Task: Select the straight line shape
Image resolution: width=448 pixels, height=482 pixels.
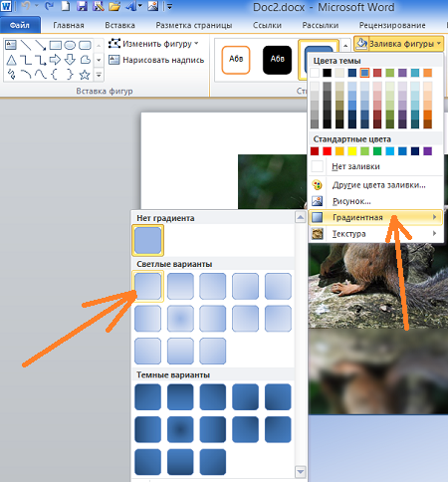Action: click(x=26, y=45)
